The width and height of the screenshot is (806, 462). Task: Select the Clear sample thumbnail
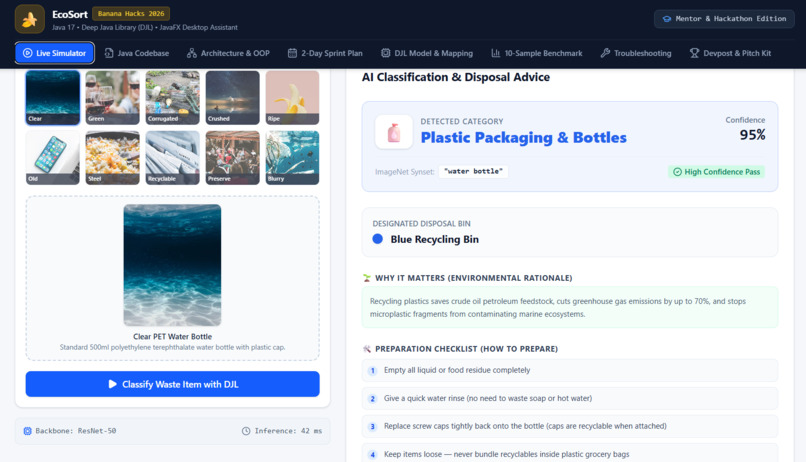(x=53, y=98)
